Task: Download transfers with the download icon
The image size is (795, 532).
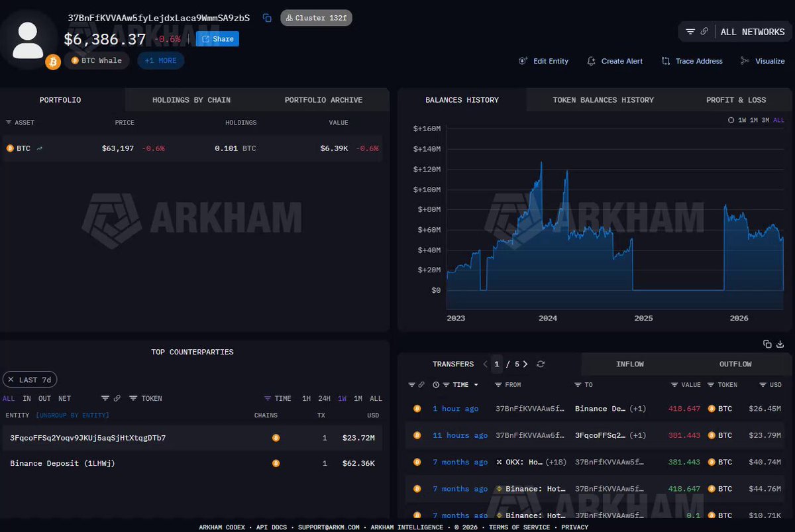Action: tap(780, 344)
